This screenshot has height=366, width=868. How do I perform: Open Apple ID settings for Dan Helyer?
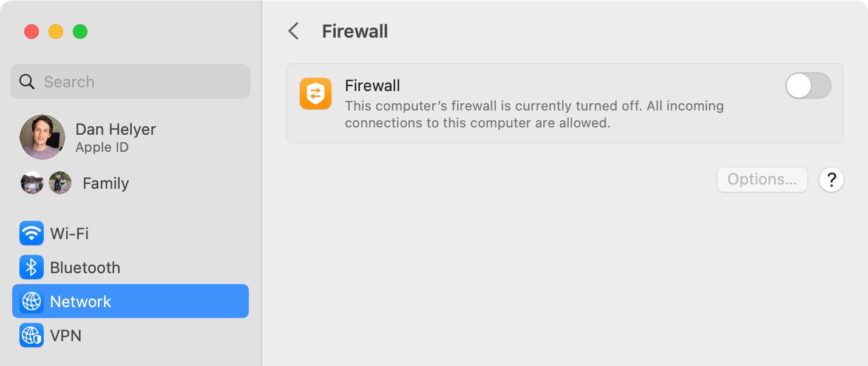(115, 137)
